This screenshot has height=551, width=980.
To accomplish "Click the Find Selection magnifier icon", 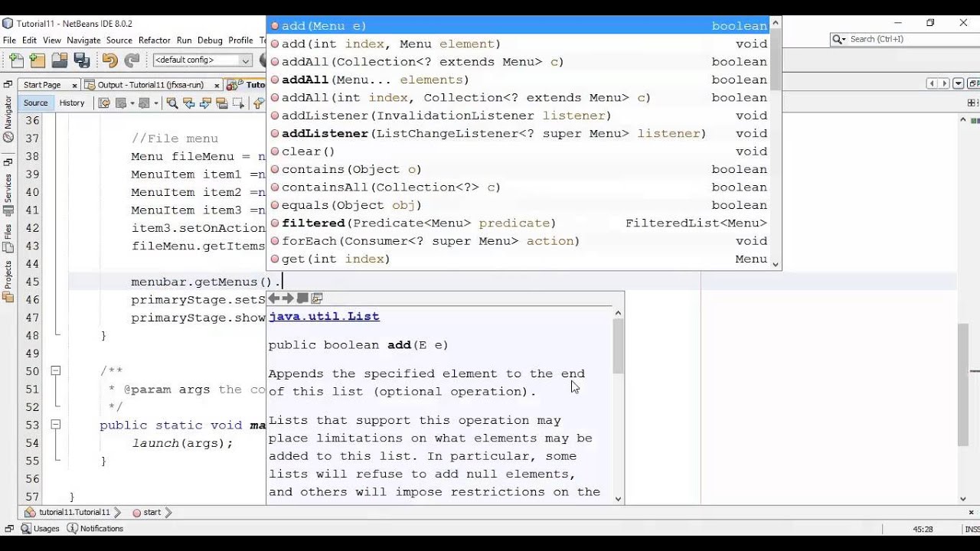I will click(x=172, y=103).
